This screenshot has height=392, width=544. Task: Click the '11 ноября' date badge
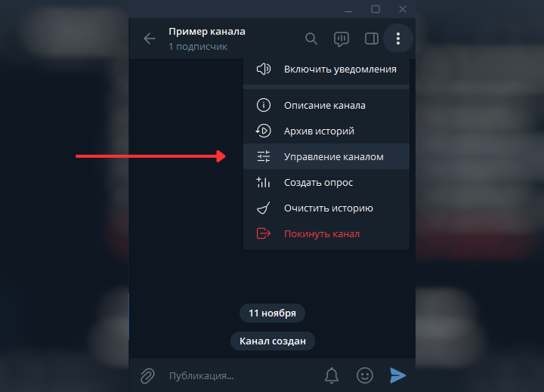[x=272, y=313]
